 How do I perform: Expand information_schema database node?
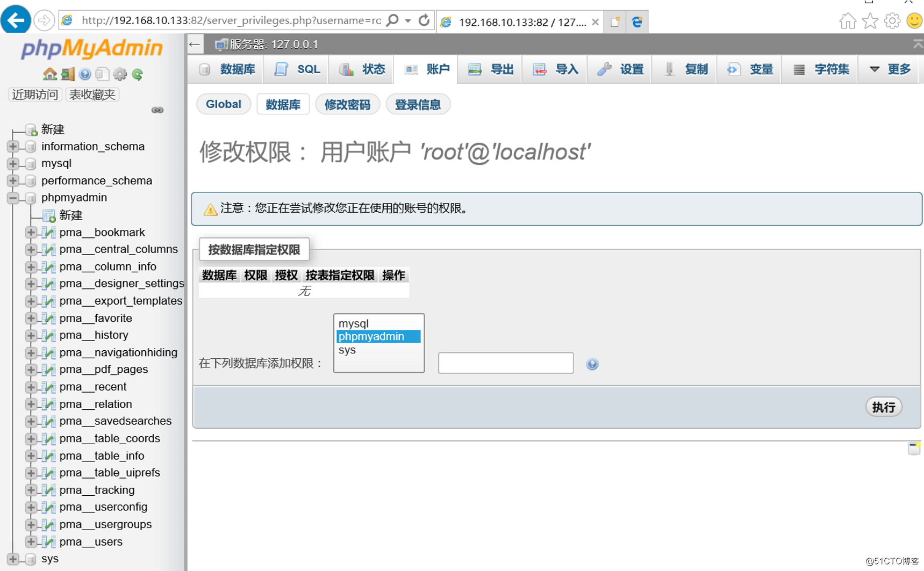(13, 146)
